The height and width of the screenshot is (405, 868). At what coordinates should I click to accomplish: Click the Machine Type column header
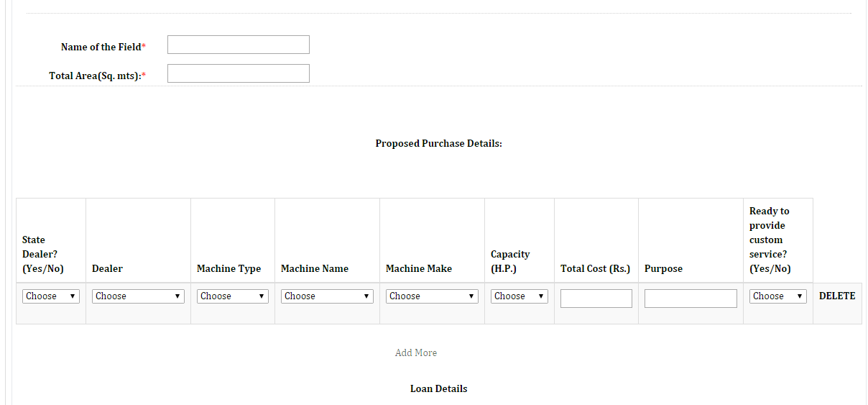pyautogui.click(x=228, y=268)
